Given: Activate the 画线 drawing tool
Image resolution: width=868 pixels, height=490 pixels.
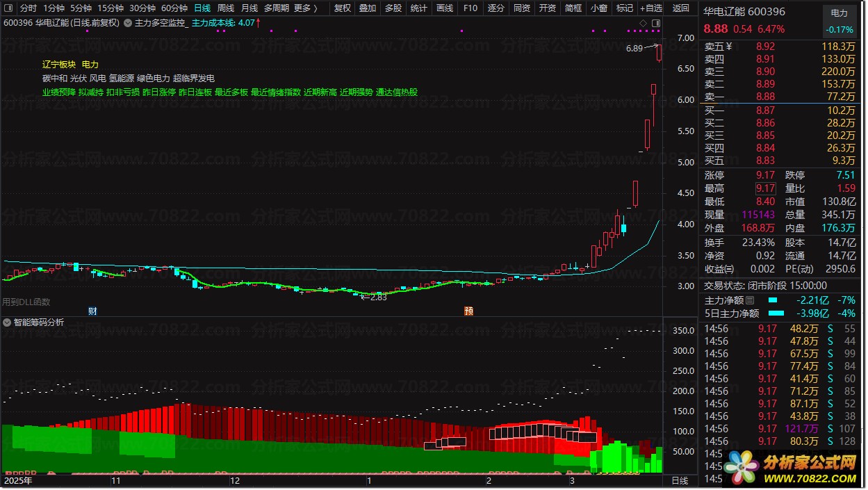Looking at the screenshot, I should [x=445, y=8].
